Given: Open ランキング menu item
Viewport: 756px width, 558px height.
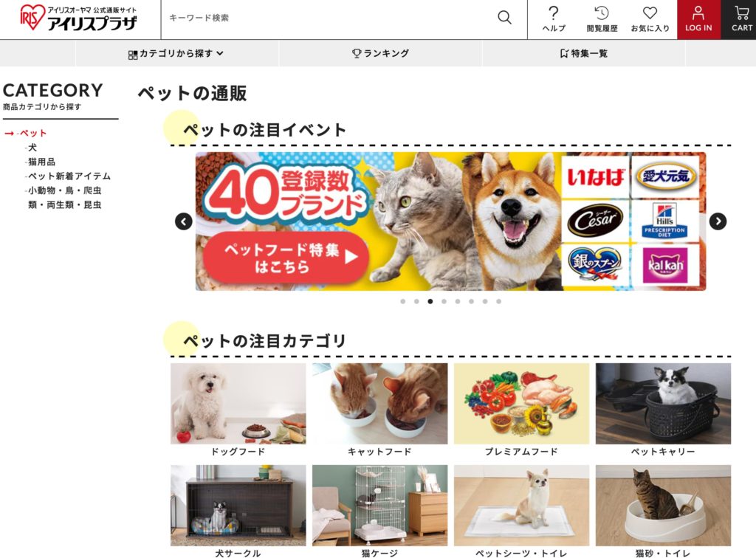Looking at the screenshot, I should tap(380, 53).
